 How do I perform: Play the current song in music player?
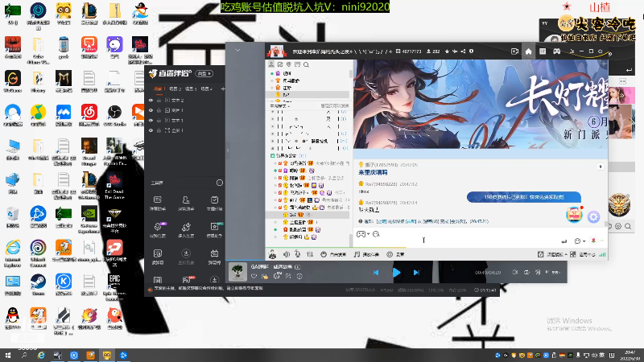point(396,273)
